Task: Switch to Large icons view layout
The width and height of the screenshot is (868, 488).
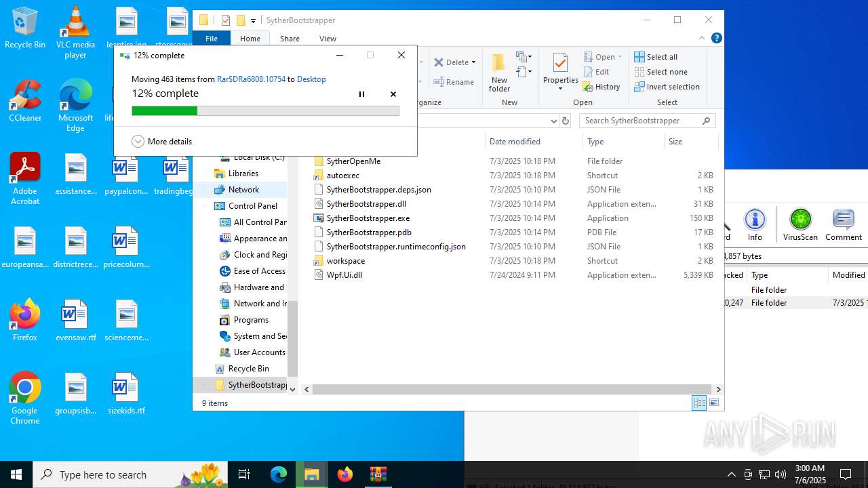Action: coord(713,403)
